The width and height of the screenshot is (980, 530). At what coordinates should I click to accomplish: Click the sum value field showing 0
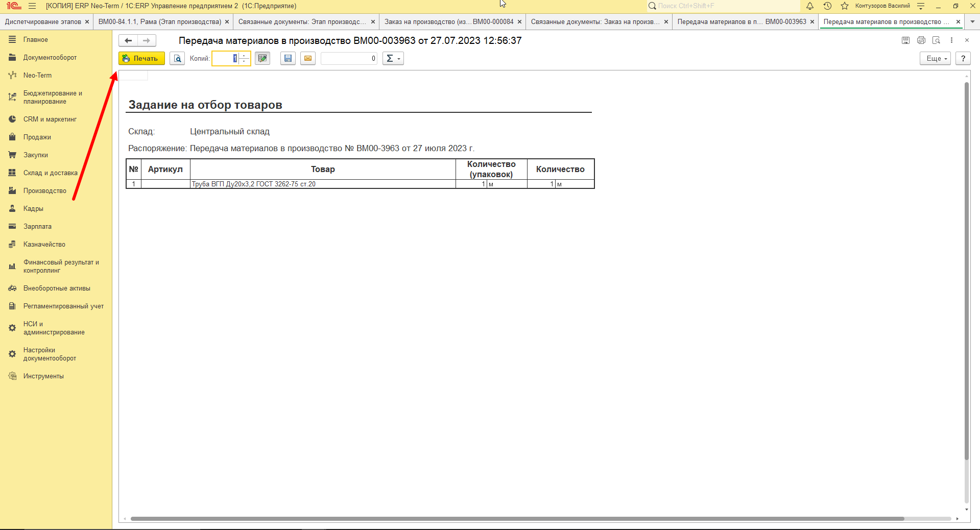(x=349, y=58)
